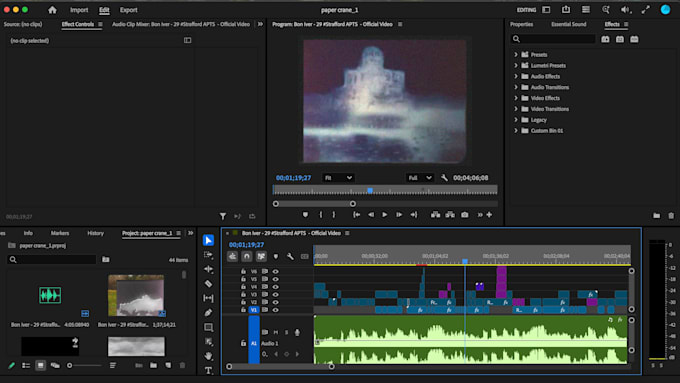Select the Track Select Forward tool
The height and width of the screenshot is (383, 680).
point(209,255)
